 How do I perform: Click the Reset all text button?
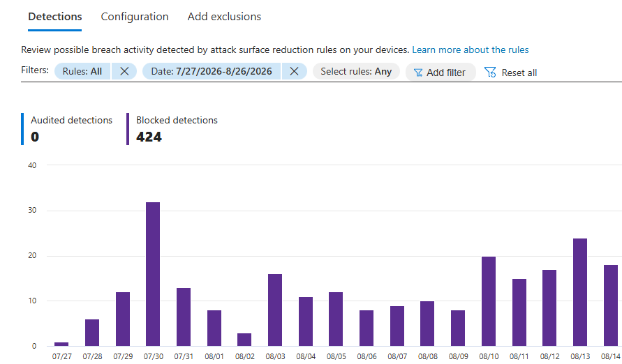[x=519, y=73]
